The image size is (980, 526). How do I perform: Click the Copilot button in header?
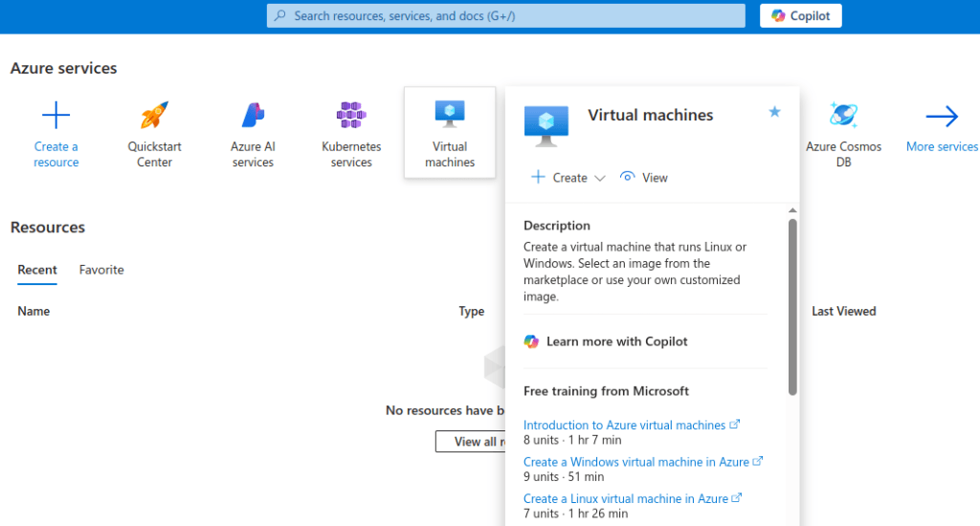[801, 15]
